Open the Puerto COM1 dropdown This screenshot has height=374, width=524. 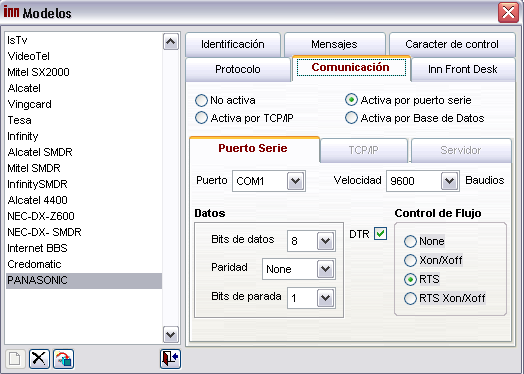295,181
